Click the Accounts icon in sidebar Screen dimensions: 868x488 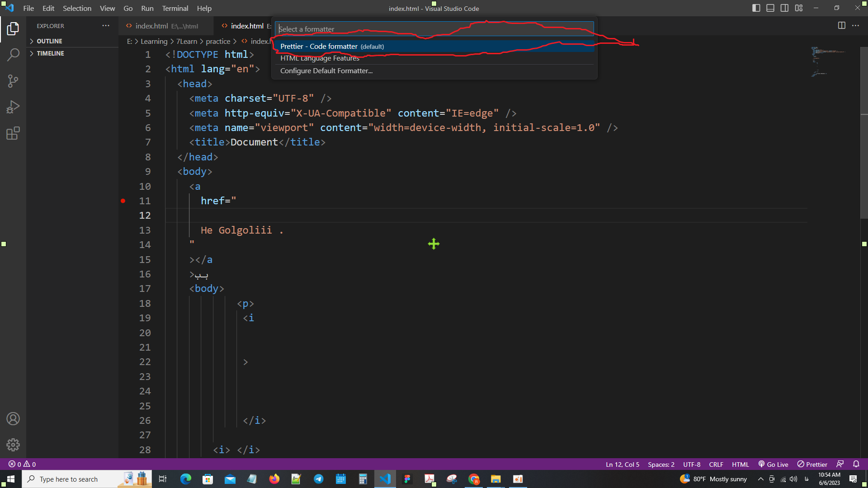[13, 419]
